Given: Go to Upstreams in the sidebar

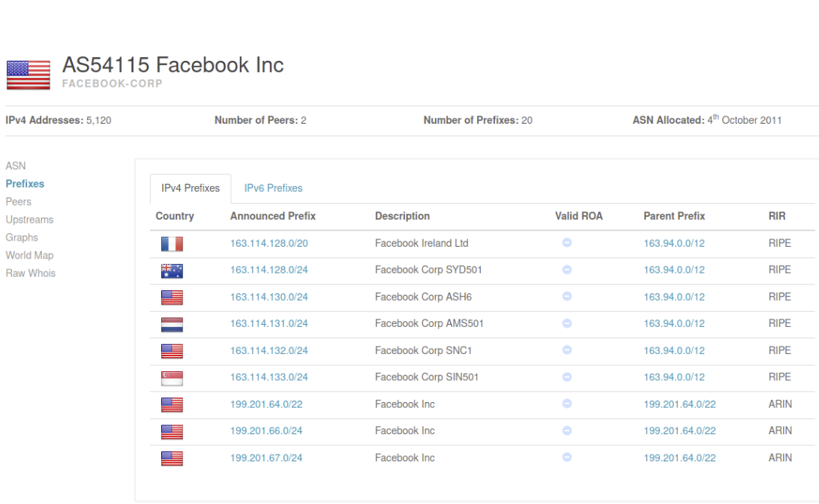Looking at the screenshot, I should click(x=29, y=219).
